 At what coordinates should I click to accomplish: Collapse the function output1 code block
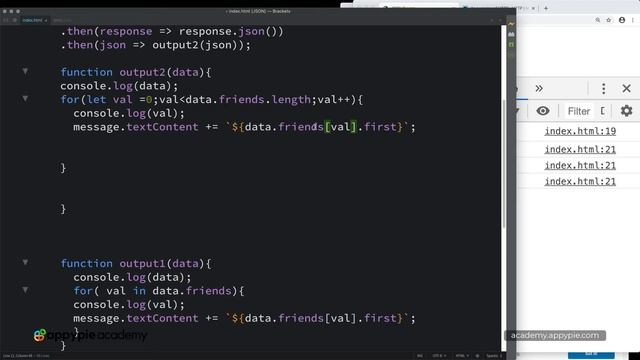(x=25, y=262)
